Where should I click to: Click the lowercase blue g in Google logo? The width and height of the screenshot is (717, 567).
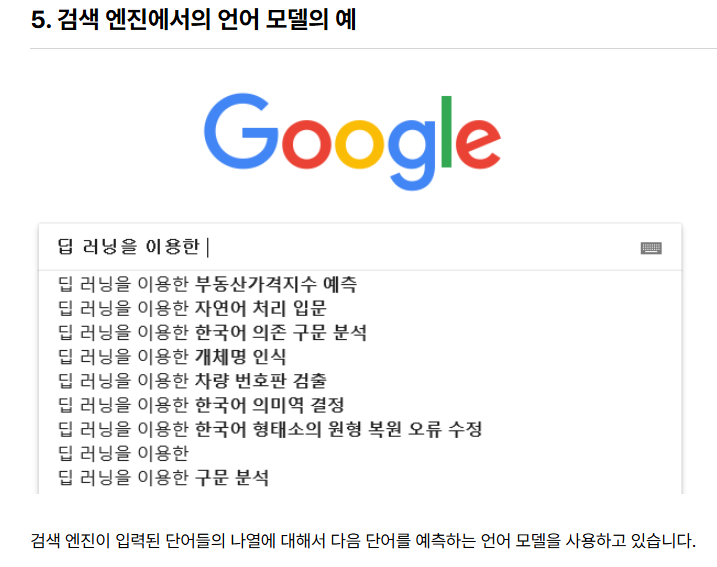tap(412, 155)
